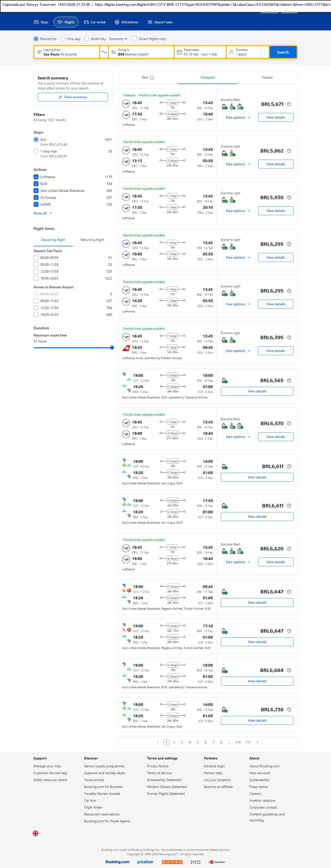
Task: Click the Maximum travel time slider handle
Action: (x=112, y=347)
